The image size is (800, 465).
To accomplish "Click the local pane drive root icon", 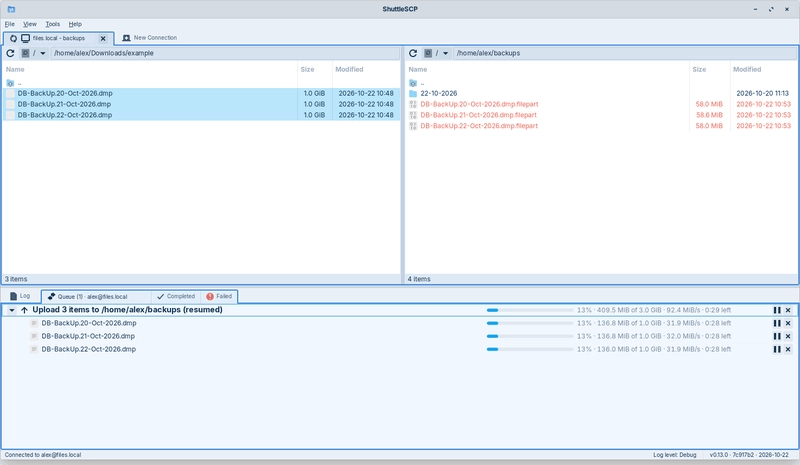I will click(26, 53).
